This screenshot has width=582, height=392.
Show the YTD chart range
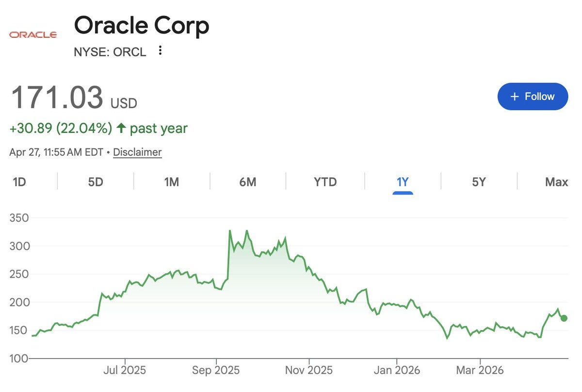click(325, 182)
